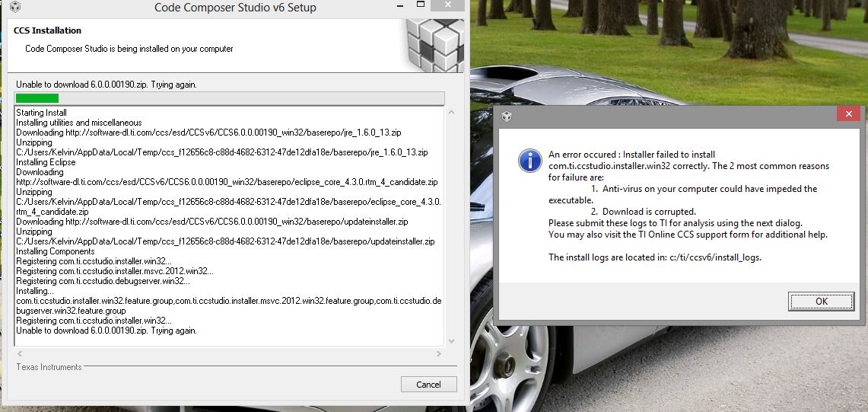
Task: Click the log scroll down arrow
Action: coord(451,340)
